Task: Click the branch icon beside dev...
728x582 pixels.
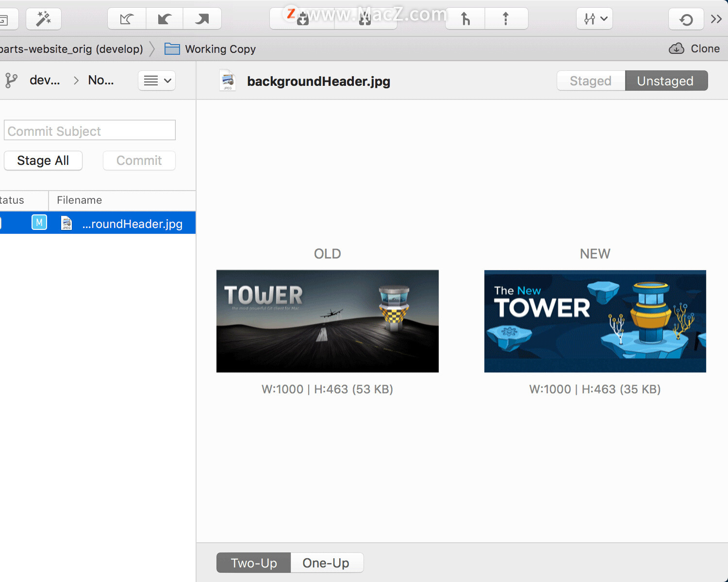Action: click(11, 80)
